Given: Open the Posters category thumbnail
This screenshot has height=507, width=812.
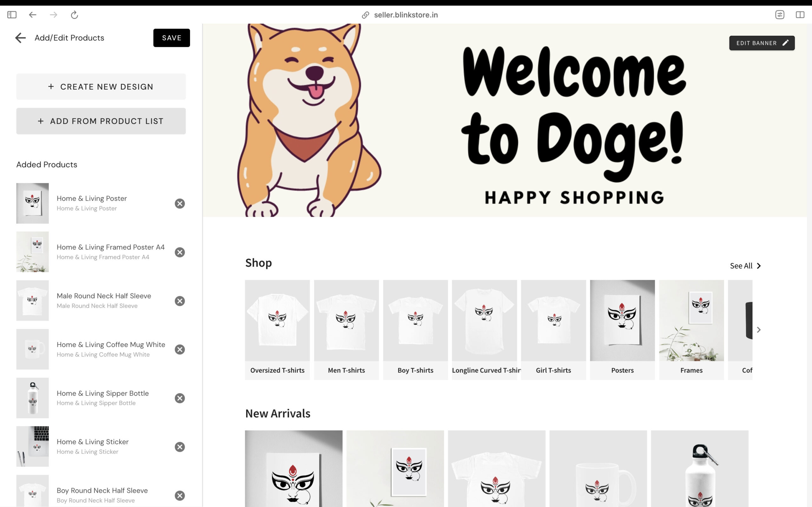Looking at the screenshot, I should (x=622, y=330).
